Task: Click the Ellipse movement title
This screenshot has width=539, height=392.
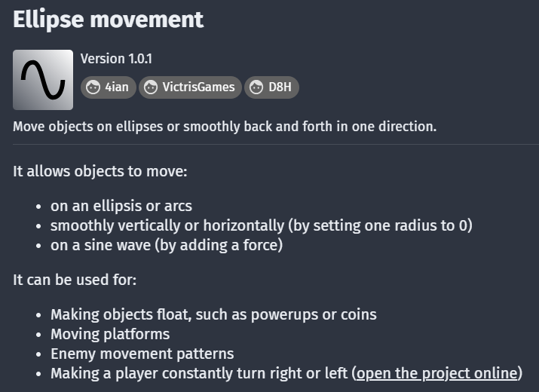Action: point(109,20)
